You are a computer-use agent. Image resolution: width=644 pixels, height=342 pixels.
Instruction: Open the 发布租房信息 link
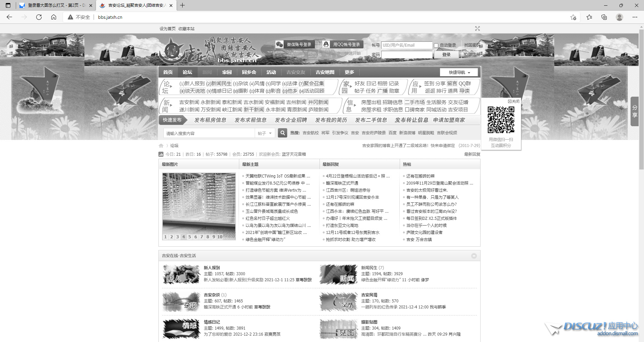210,120
